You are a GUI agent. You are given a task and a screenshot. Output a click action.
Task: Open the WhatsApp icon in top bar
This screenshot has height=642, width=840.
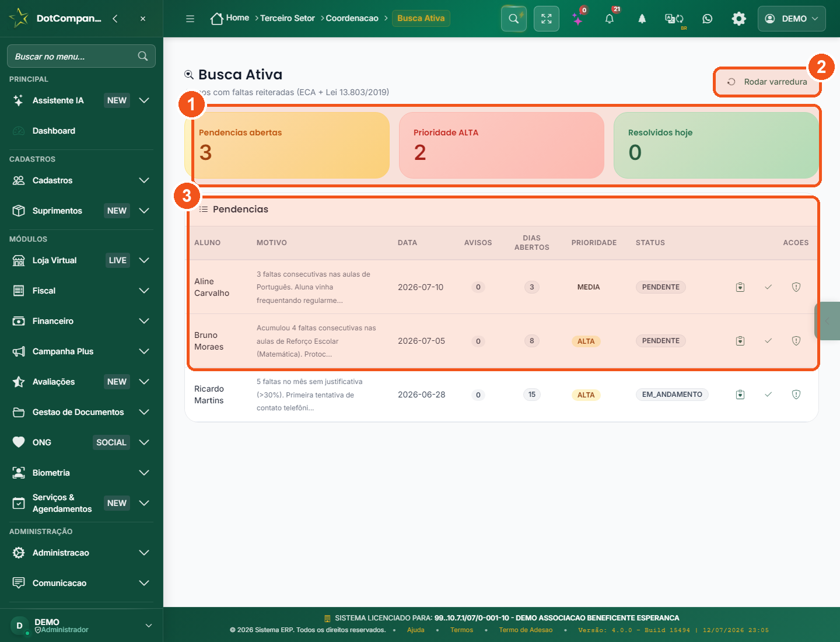(x=708, y=19)
